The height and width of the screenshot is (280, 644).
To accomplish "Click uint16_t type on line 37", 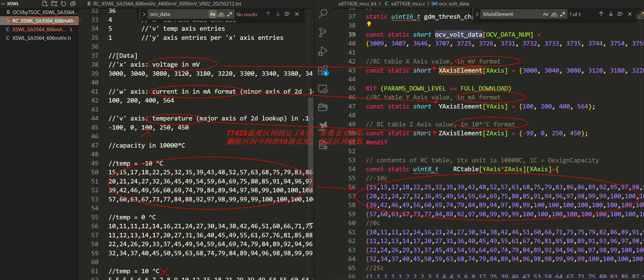I will (405, 17).
